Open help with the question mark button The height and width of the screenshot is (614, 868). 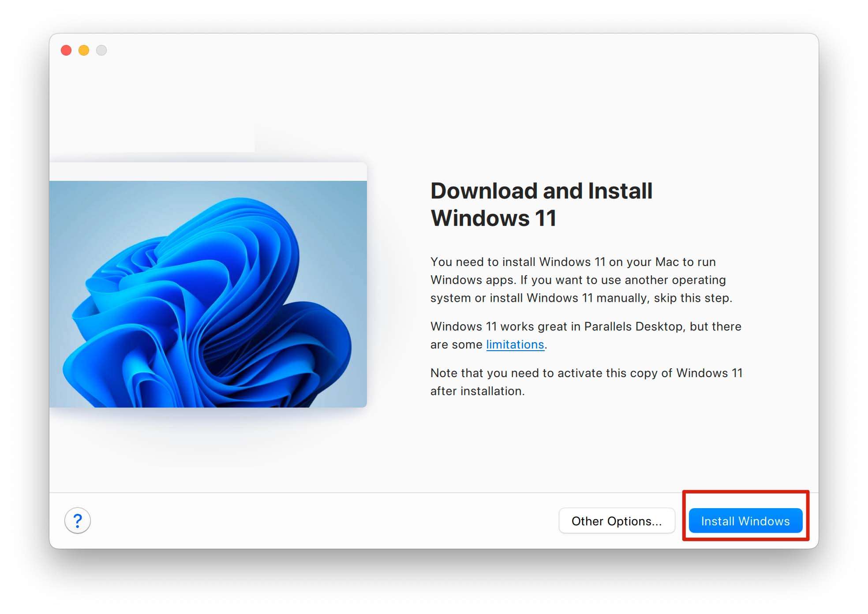pos(78,520)
